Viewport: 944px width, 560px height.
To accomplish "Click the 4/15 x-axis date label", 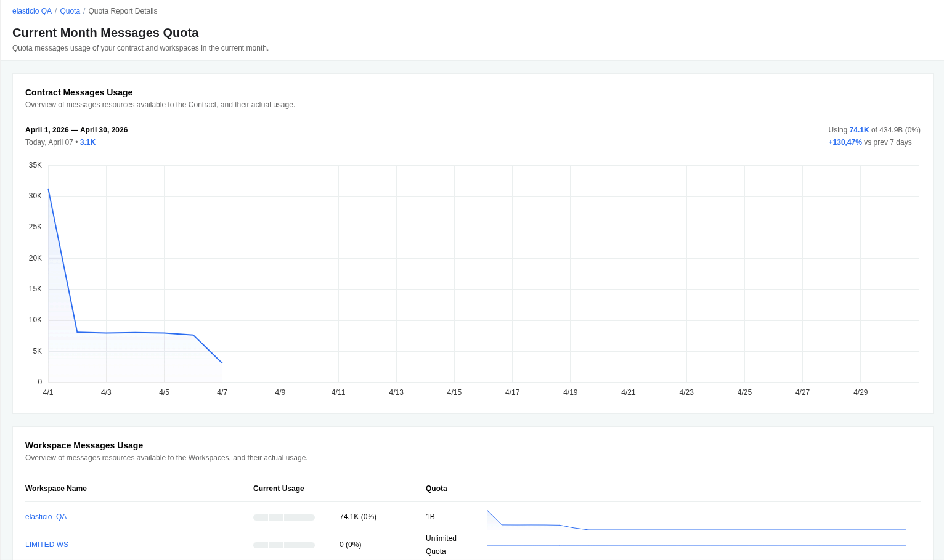I will [x=454, y=392].
